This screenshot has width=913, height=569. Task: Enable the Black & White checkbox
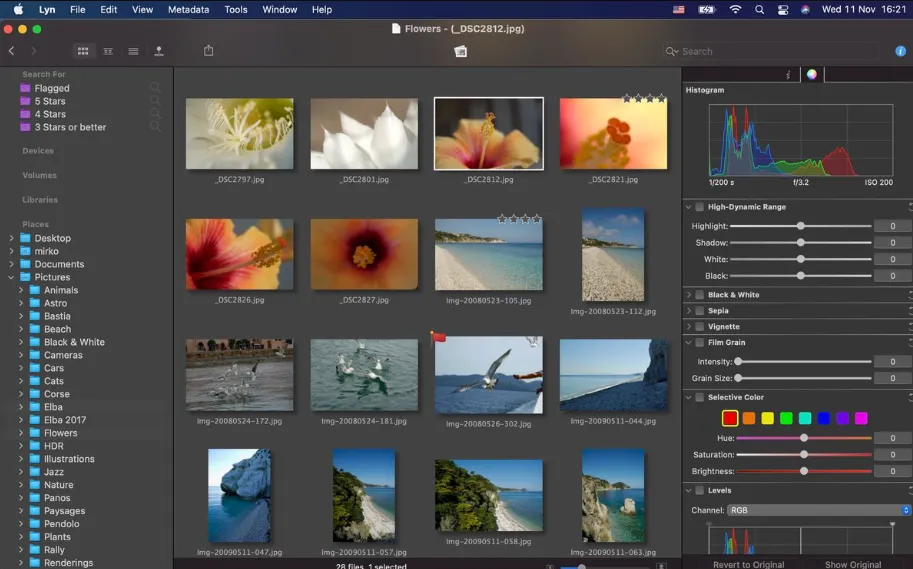[x=699, y=295]
